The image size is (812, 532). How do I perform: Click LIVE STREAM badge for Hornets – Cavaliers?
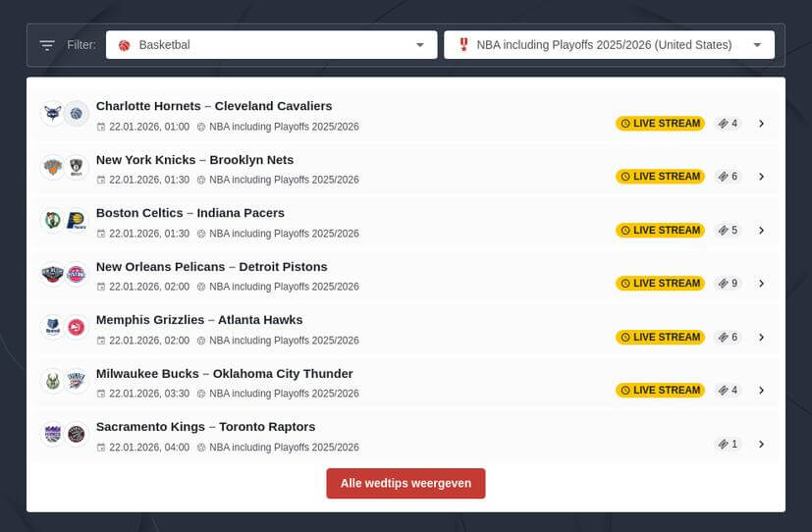pos(660,123)
